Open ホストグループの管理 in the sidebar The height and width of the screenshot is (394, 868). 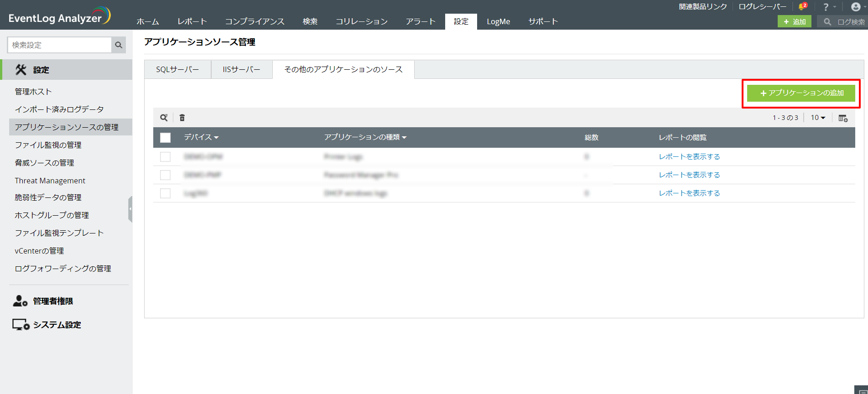pos(52,215)
